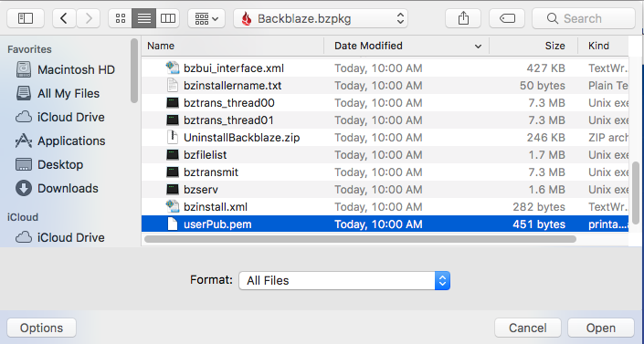Click the bzinstallername.txt document icon
The height and width of the screenshot is (344, 644).
[x=173, y=86]
